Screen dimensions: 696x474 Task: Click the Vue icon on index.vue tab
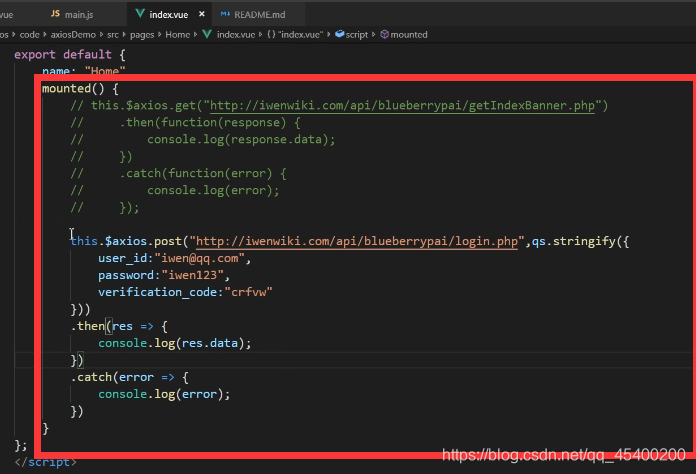(140, 14)
